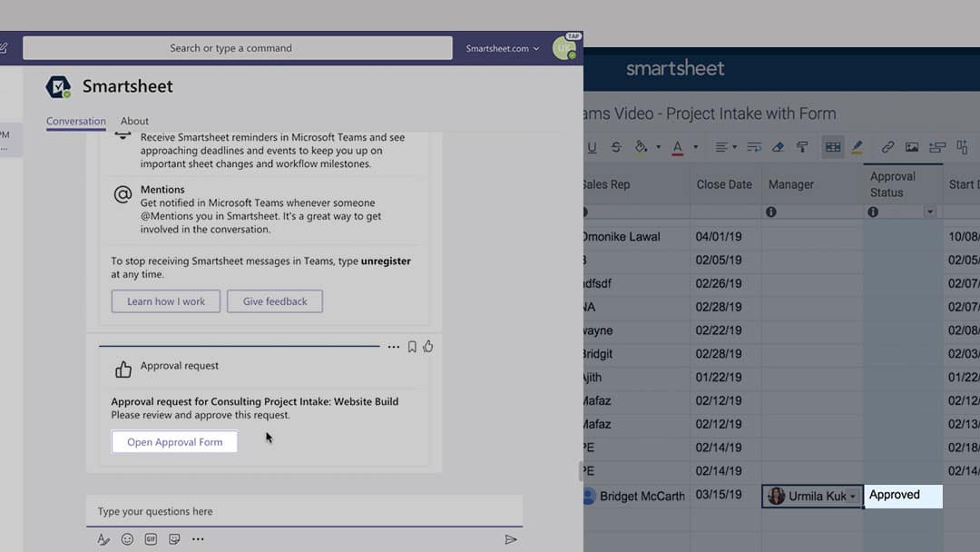Click the Open Approval Form button

[x=174, y=441]
